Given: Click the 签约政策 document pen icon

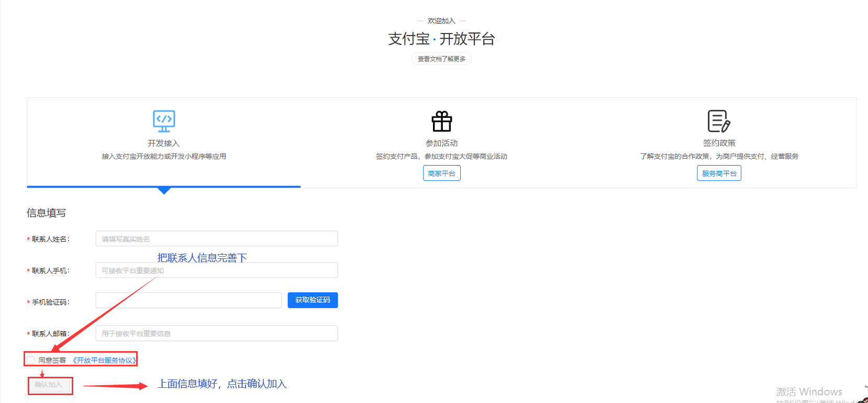Looking at the screenshot, I should pos(719,121).
